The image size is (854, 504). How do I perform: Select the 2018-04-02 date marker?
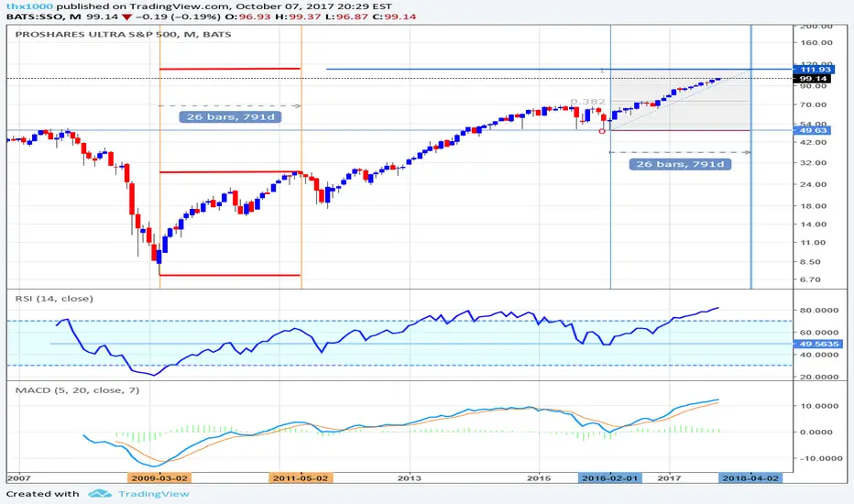pyautogui.click(x=750, y=477)
